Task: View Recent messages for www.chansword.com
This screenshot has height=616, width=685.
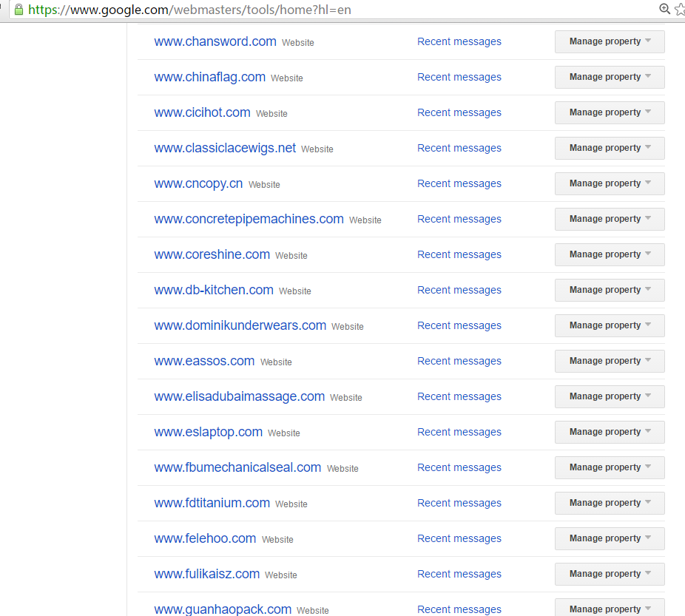Action: tap(459, 41)
